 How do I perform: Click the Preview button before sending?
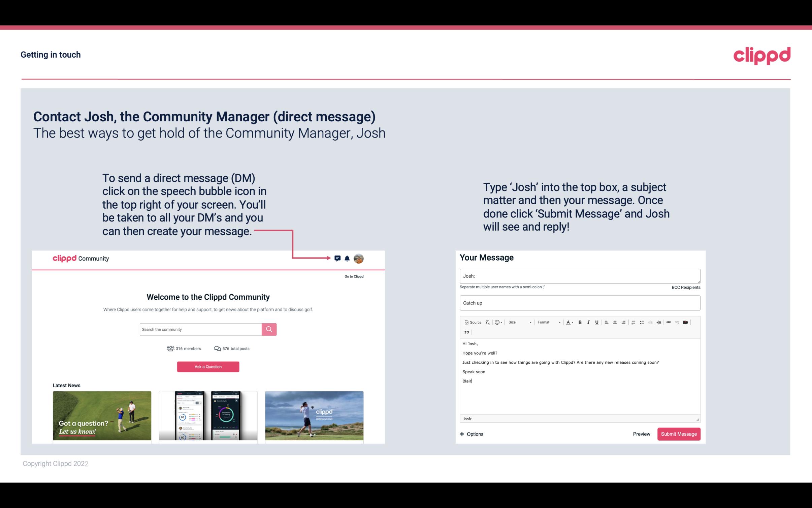coord(641,434)
